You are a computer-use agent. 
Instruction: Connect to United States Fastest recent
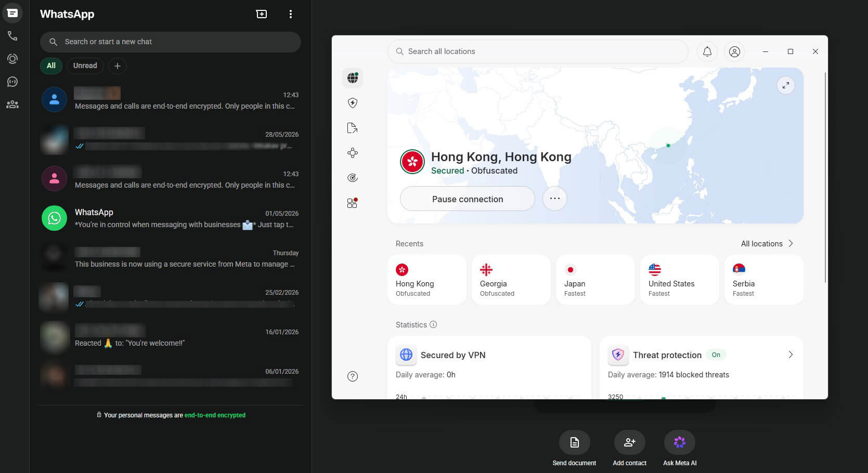[x=680, y=280]
